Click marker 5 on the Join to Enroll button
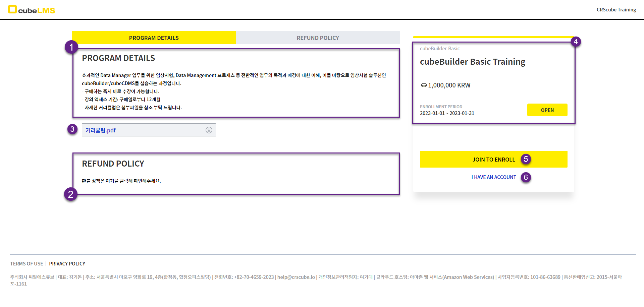Image resolution: width=644 pixels, height=307 pixels. pos(526,159)
